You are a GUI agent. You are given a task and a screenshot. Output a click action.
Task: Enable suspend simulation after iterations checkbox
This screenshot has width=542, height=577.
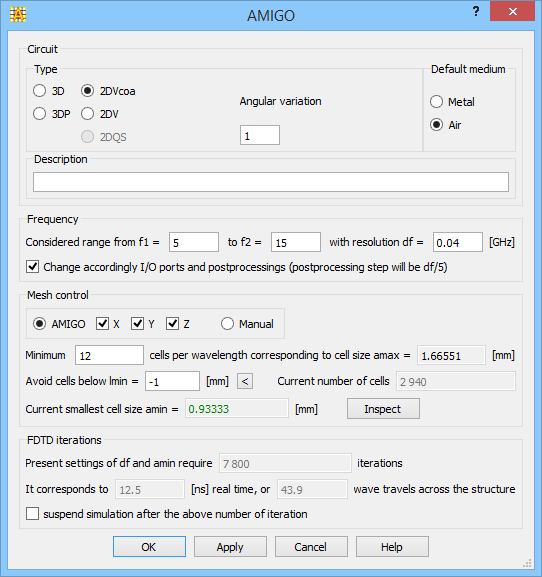32,513
